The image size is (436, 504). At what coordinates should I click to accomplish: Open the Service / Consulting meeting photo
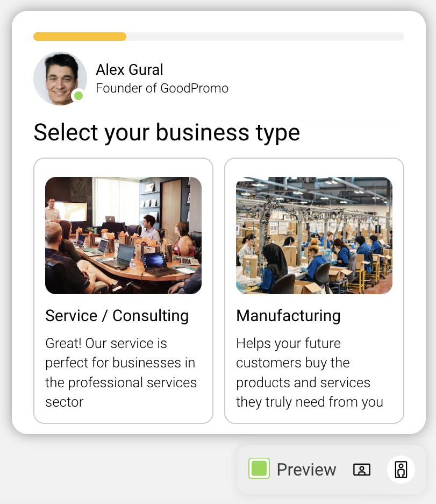coord(123,236)
